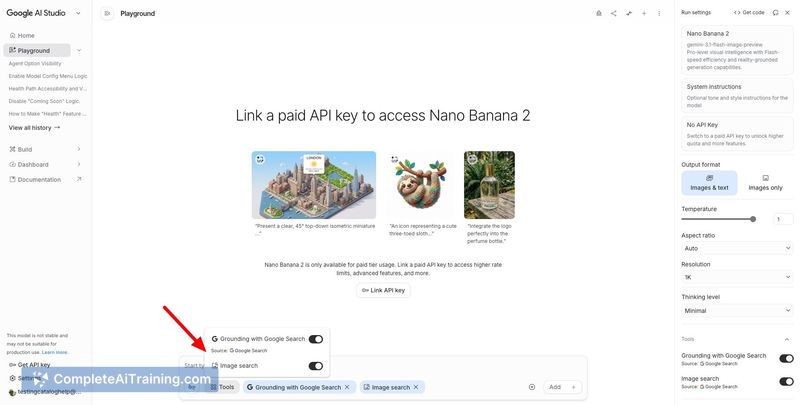Click the Google G icon in Tools popup
Viewport: 800px width, 405px height.
pyautogui.click(x=215, y=339)
